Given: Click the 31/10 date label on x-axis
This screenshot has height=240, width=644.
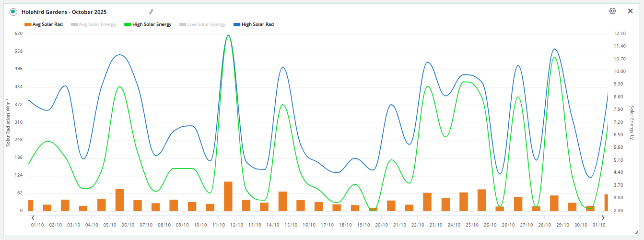Looking at the screenshot, I should [x=599, y=225].
